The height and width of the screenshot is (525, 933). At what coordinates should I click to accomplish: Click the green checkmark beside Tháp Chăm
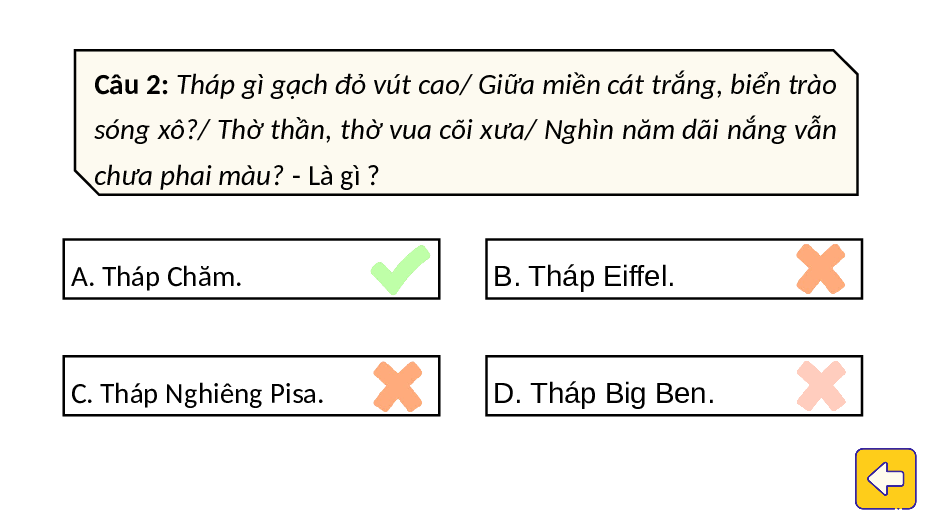[400, 270]
